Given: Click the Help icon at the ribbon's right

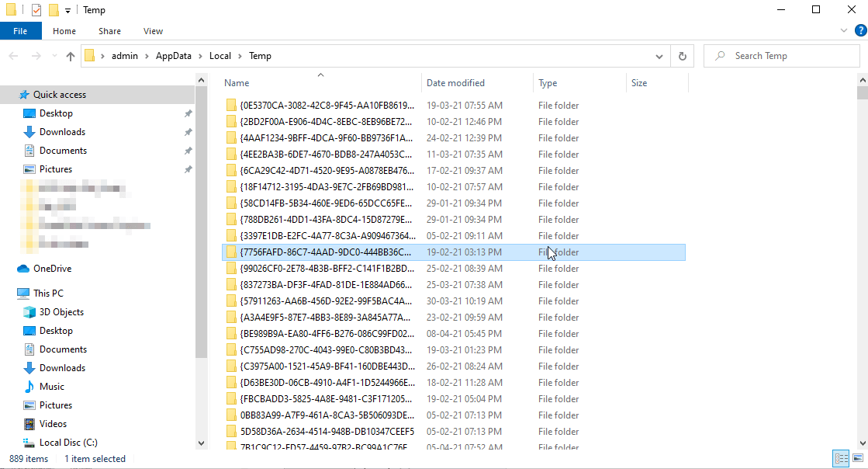Looking at the screenshot, I should 861,30.
